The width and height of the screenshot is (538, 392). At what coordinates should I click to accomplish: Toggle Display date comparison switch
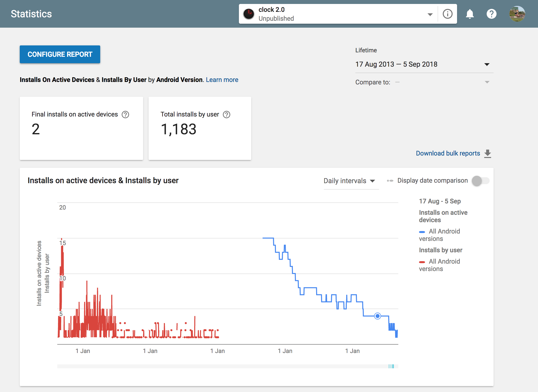[480, 181]
